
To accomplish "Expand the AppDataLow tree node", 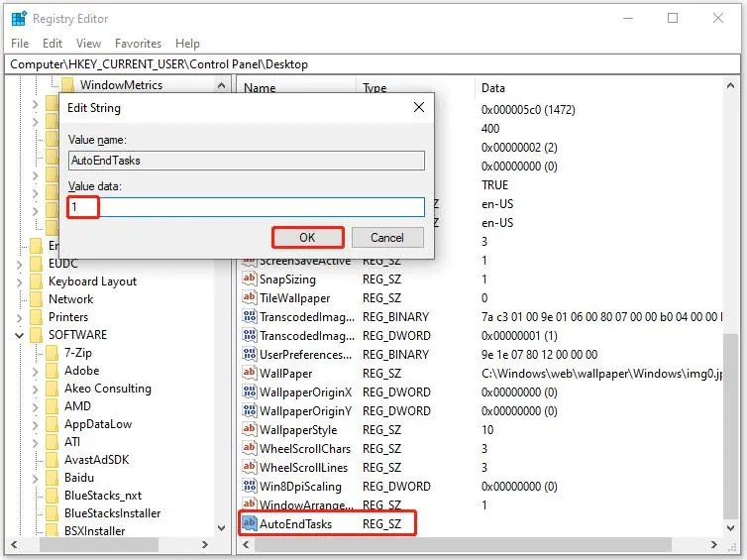I will pyautogui.click(x=36, y=424).
